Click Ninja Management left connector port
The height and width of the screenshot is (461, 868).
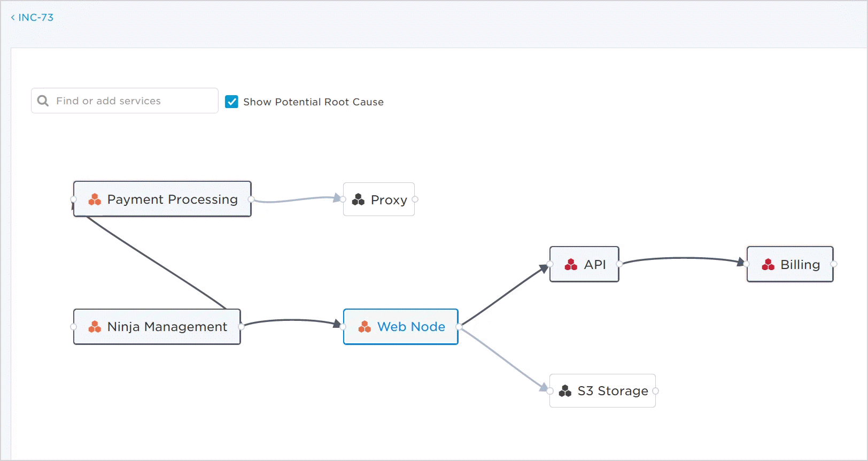pyautogui.click(x=74, y=327)
